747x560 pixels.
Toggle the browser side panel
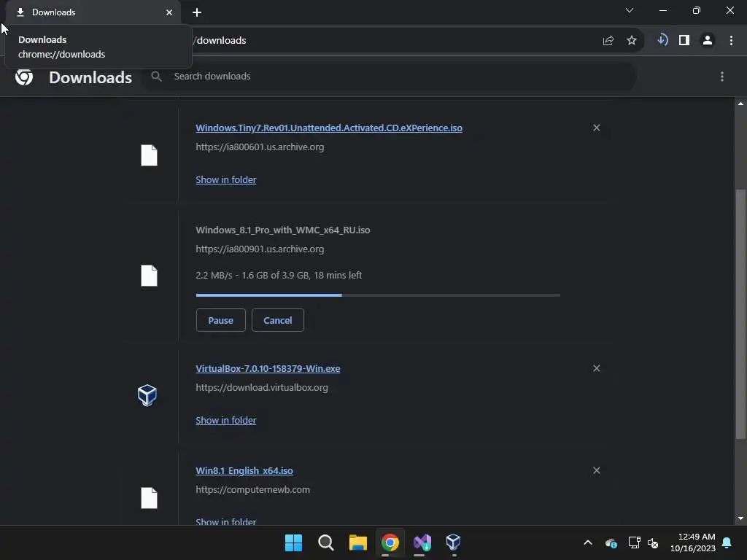coord(684,41)
